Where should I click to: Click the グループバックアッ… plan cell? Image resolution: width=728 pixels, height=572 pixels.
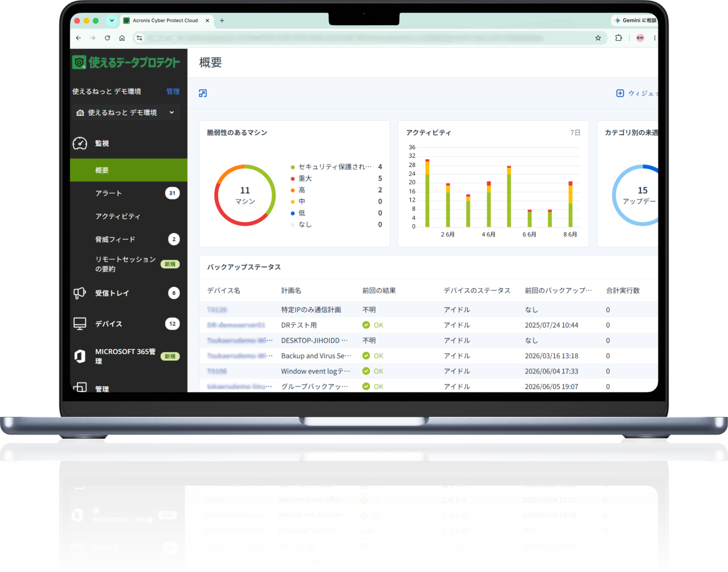314,387
